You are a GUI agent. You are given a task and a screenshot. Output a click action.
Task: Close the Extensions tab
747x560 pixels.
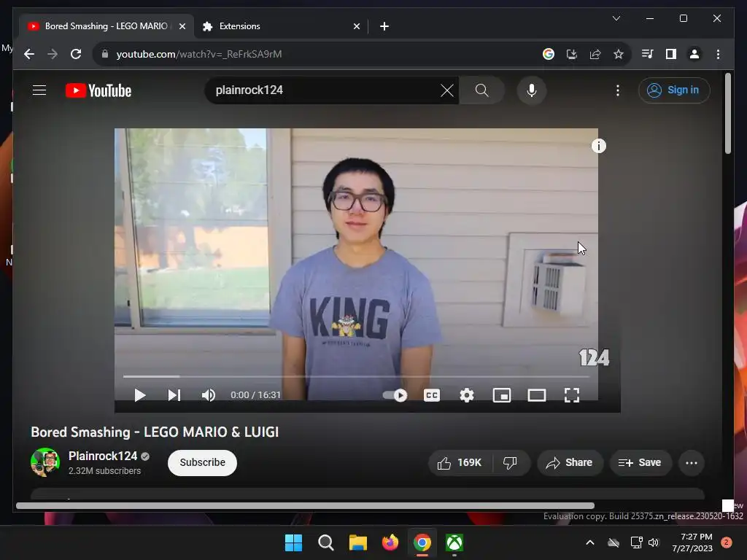coord(356,27)
